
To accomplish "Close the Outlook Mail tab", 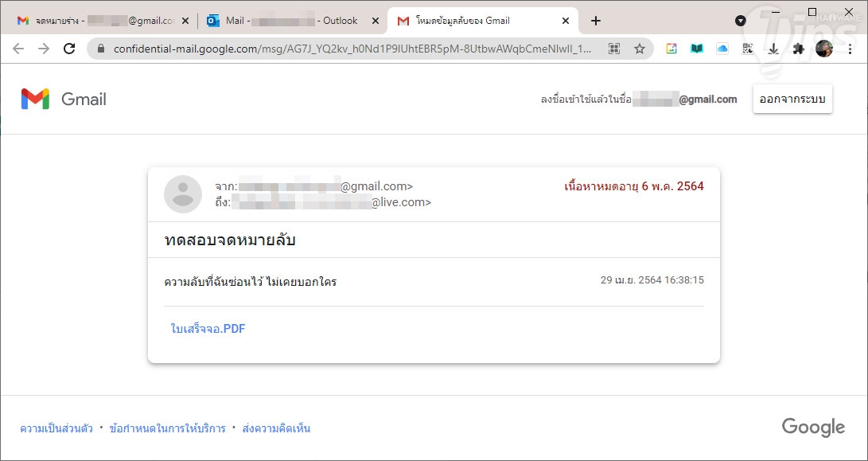I will click(376, 21).
